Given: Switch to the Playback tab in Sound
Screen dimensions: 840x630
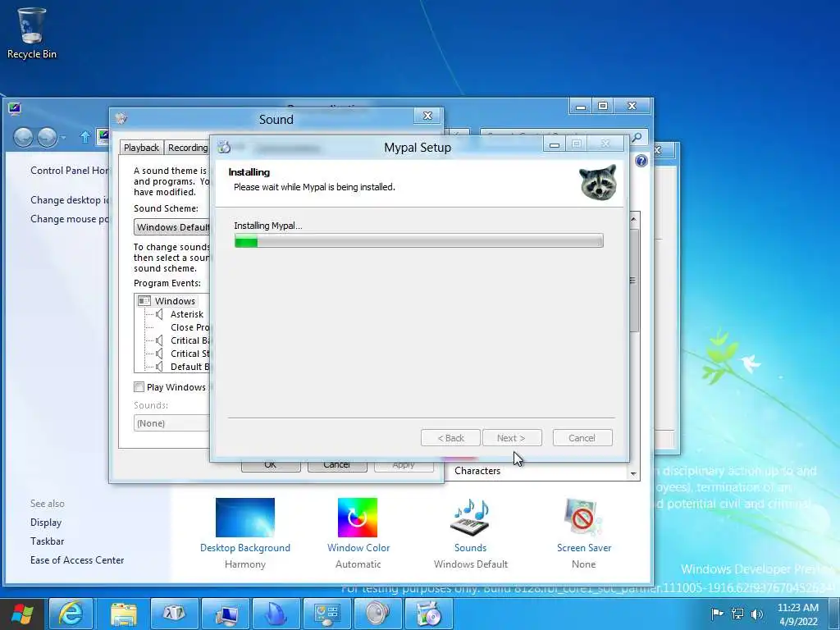Looking at the screenshot, I should [x=141, y=148].
